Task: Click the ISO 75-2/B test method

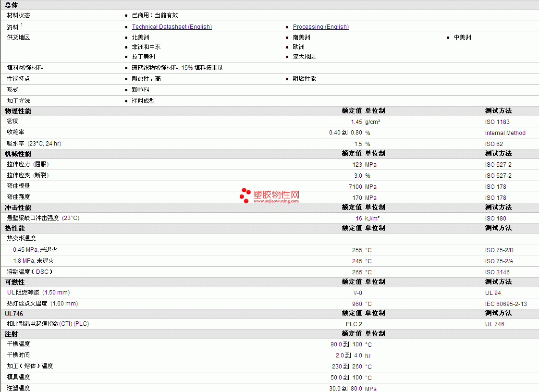Action: [499, 250]
